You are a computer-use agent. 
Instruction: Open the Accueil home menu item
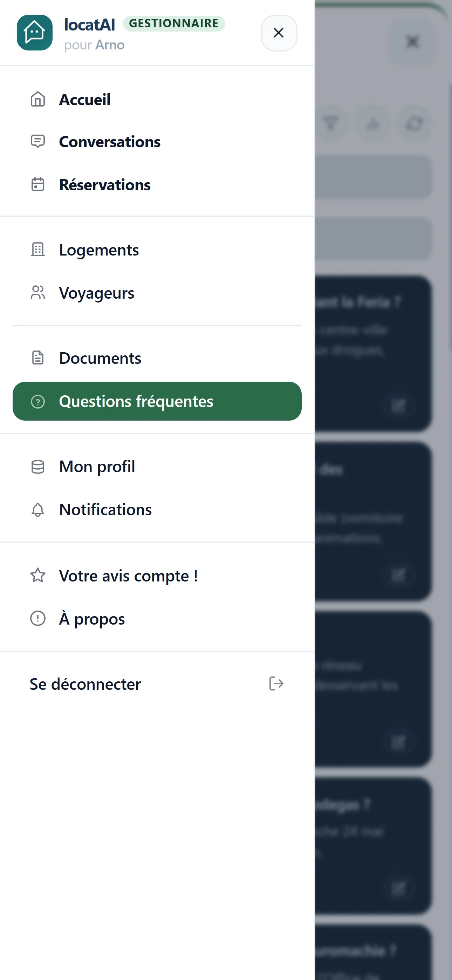pos(157,100)
